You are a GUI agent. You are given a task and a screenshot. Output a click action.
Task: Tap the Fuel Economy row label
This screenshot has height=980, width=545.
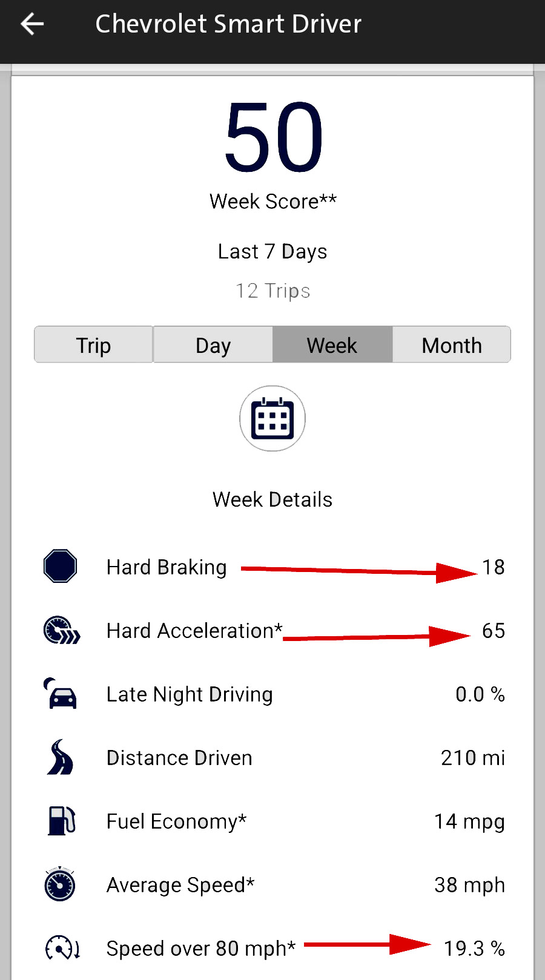tap(176, 821)
